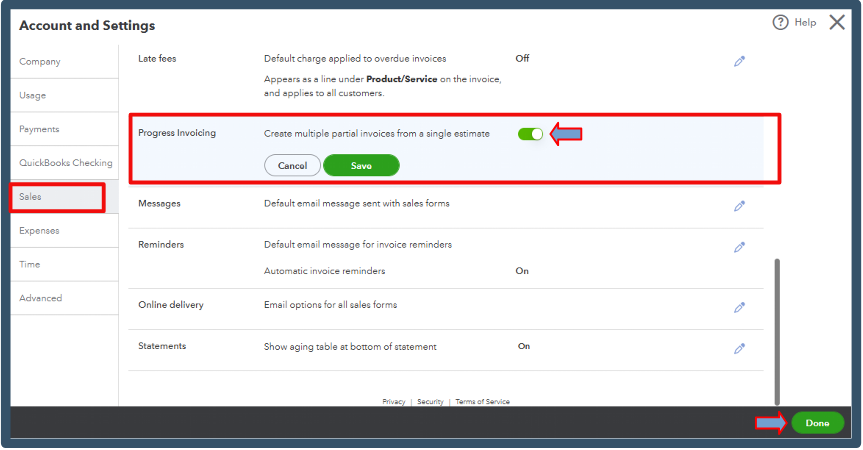Save the Progress Invoicing setting
This screenshot has height=450, width=863.
361,166
